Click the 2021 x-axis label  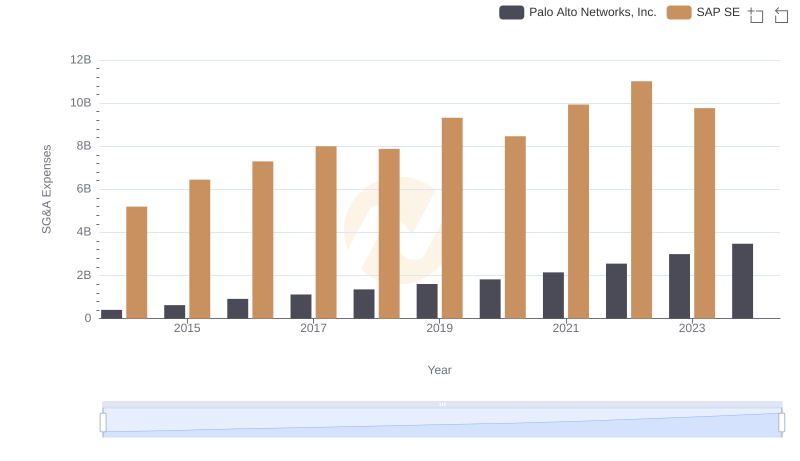[x=566, y=328]
